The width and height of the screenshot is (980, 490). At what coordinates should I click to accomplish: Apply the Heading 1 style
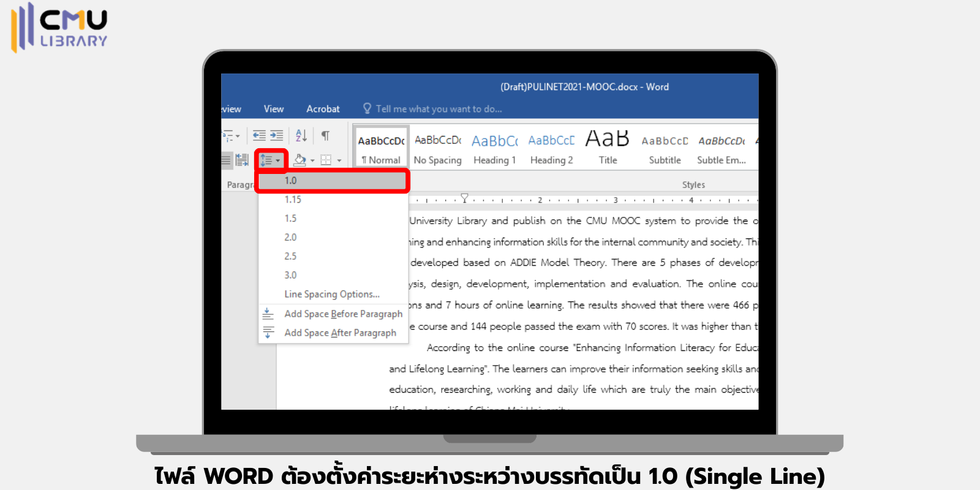[x=495, y=149]
